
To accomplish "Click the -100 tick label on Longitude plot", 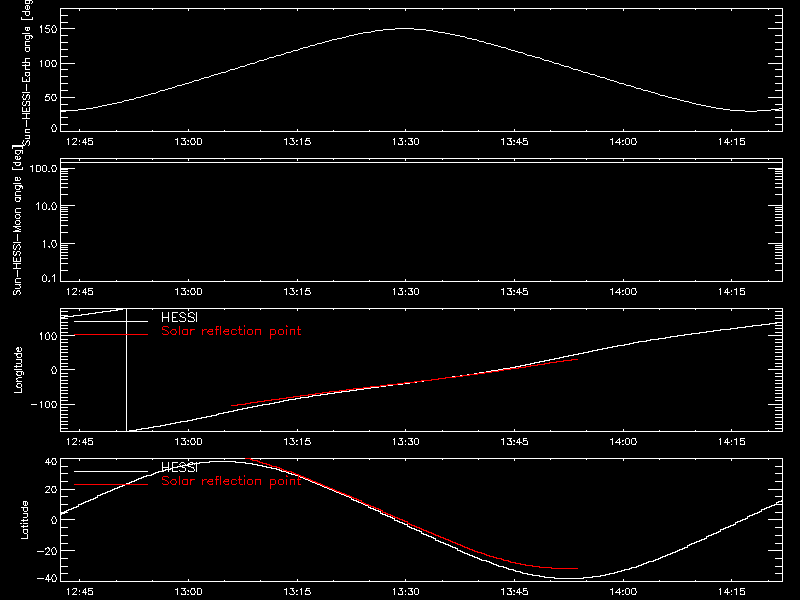I will click(44, 404).
